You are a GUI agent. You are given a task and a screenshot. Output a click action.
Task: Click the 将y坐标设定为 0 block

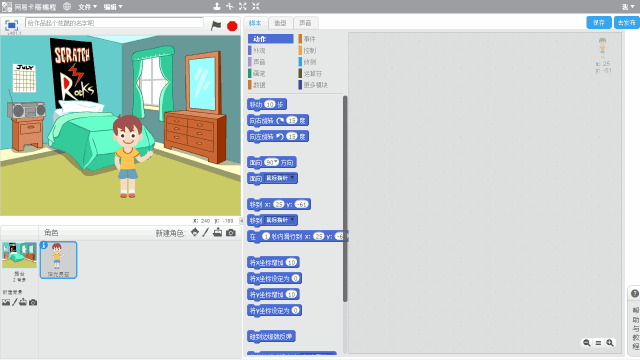[275, 310]
